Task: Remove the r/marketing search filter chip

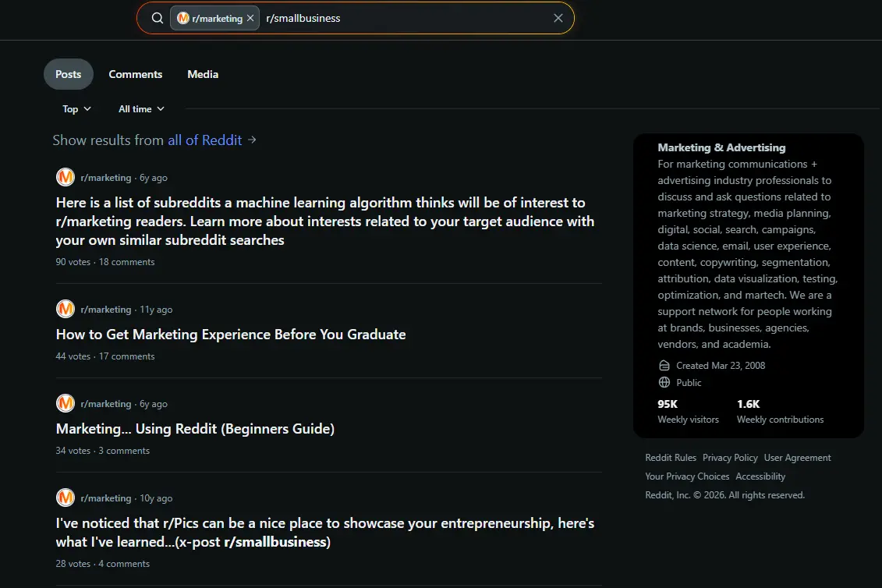Action: (x=250, y=18)
